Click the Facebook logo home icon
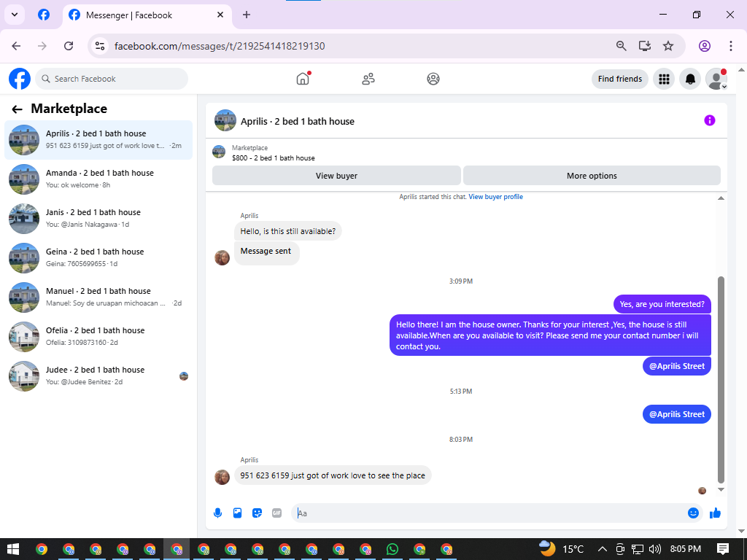The width and height of the screenshot is (747, 560). click(20, 79)
